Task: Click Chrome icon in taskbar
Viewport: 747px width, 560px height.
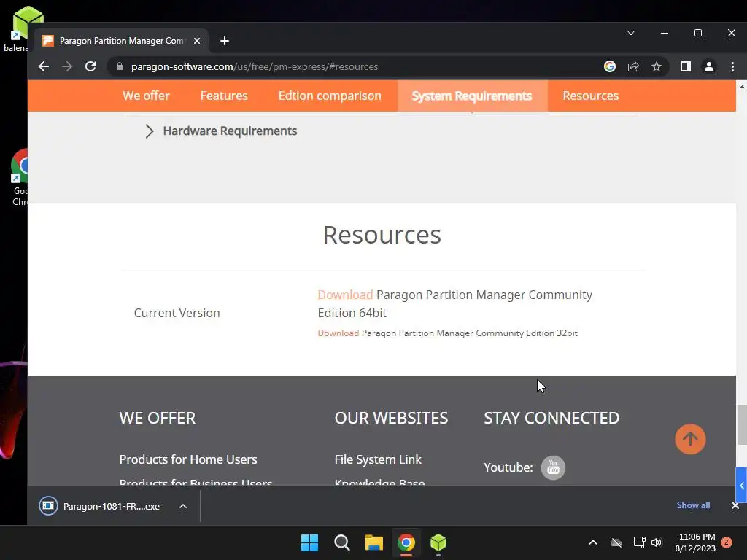Action: (x=406, y=542)
